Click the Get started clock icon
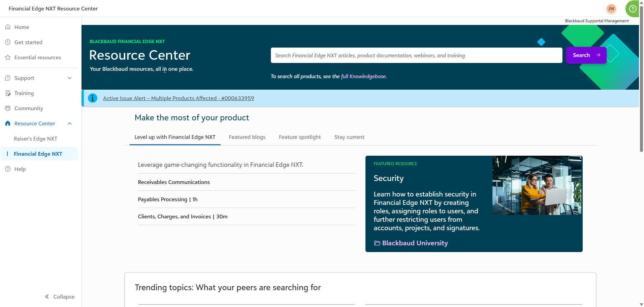This screenshot has width=644, height=307. click(x=8, y=42)
